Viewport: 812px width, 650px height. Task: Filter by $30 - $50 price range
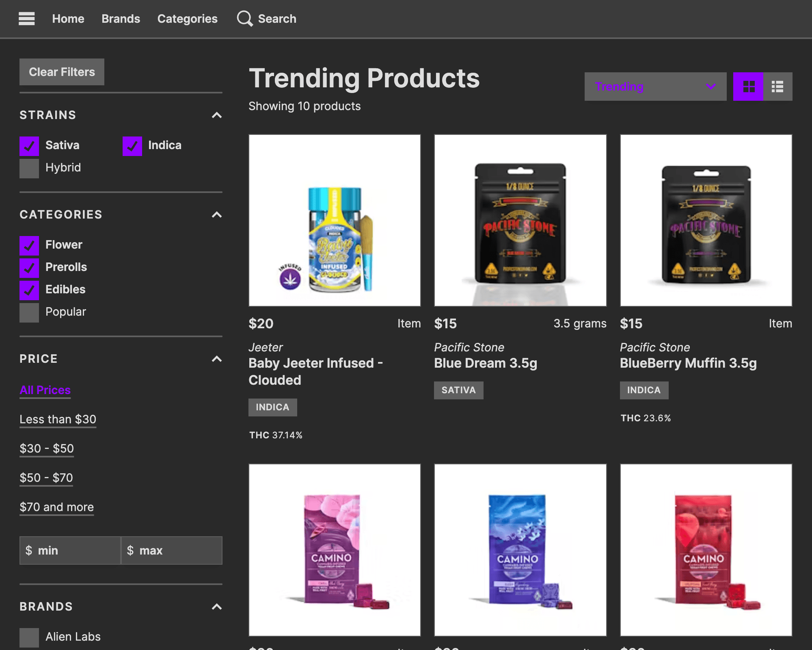point(47,448)
